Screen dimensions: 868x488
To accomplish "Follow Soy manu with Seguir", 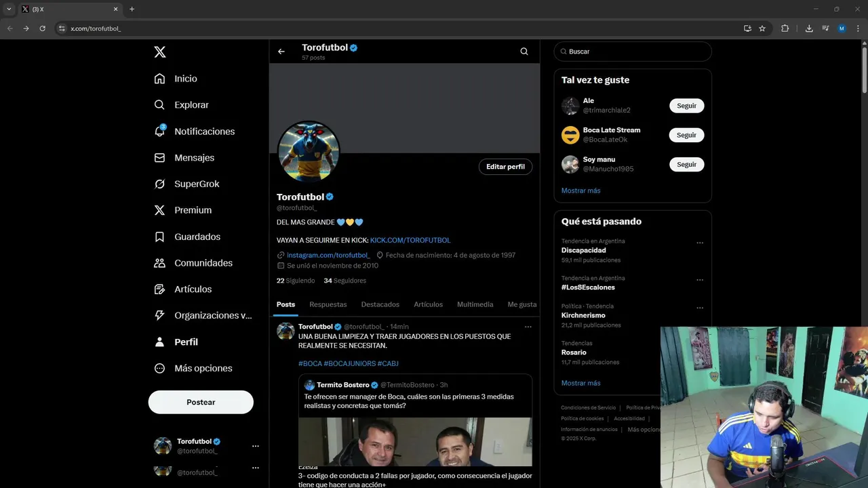I will click(x=686, y=165).
